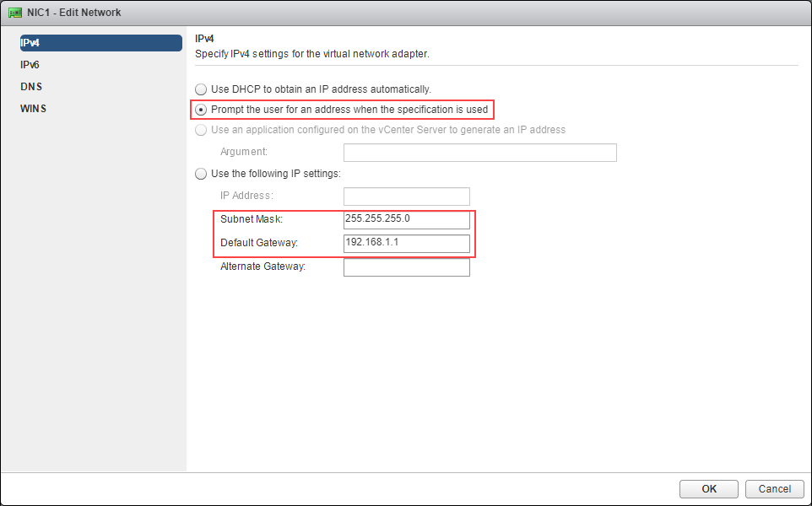Select Use DHCP to obtain IP automatically
The width and height of the screenshot is (812, 506).
[201, 89]
